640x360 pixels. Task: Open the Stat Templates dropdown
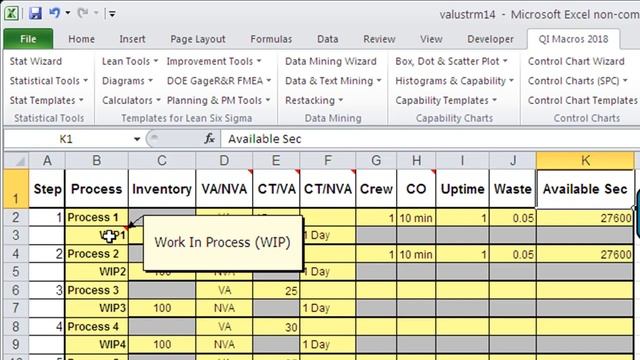point(46,100)
